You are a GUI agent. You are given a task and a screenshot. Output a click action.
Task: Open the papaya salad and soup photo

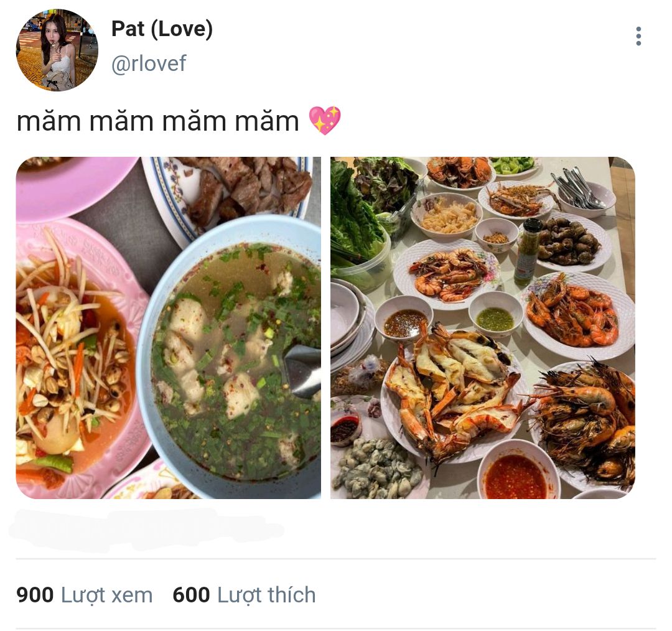click(169, 327)
